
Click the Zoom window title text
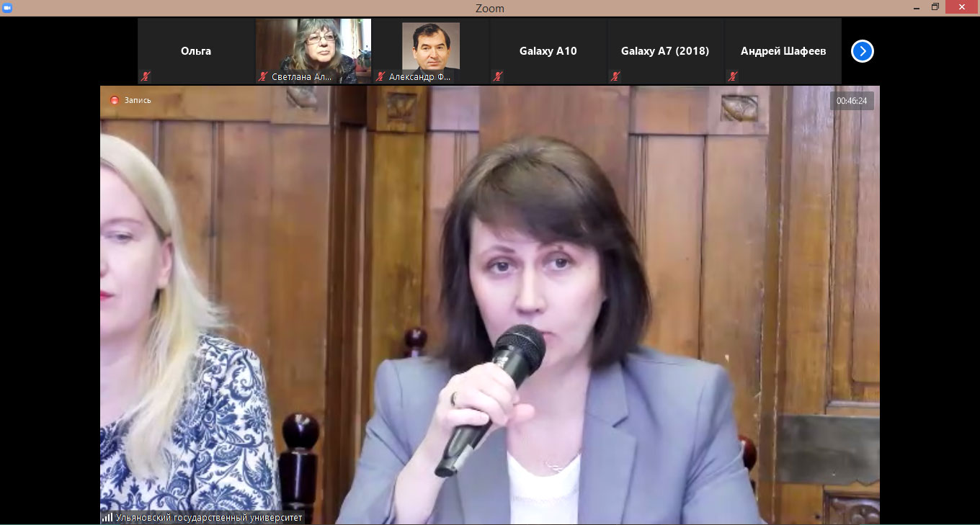490,9
